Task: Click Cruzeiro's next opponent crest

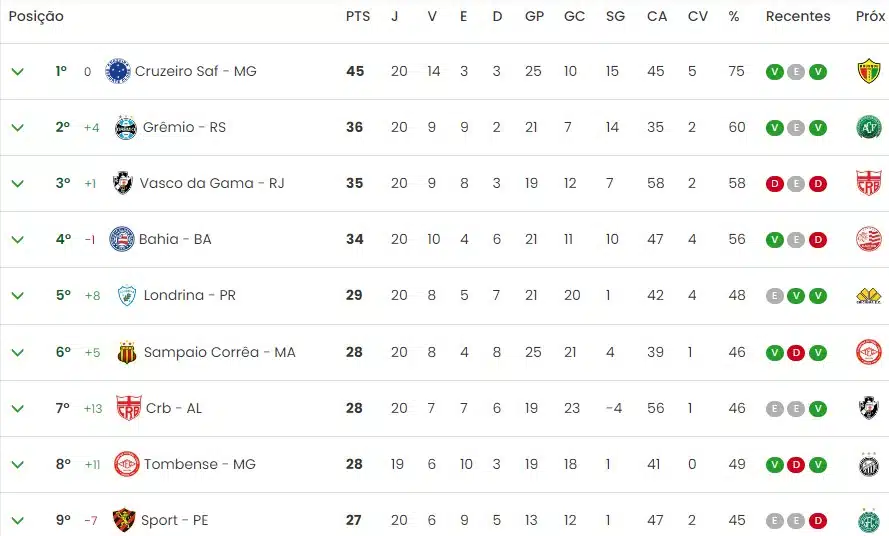Action: click(x=869, y=71)
